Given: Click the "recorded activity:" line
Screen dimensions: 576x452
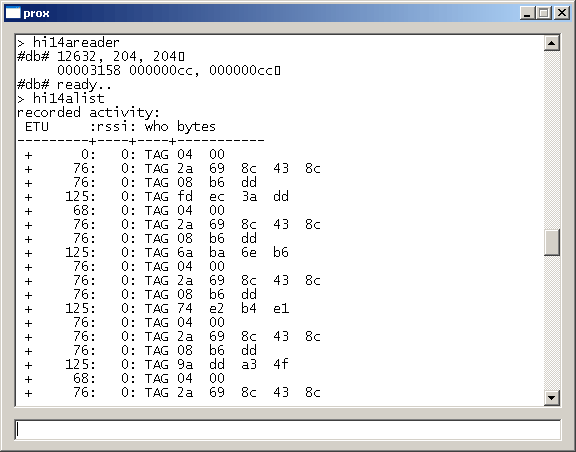Looking at the screenshot, I should coord(88,112).
